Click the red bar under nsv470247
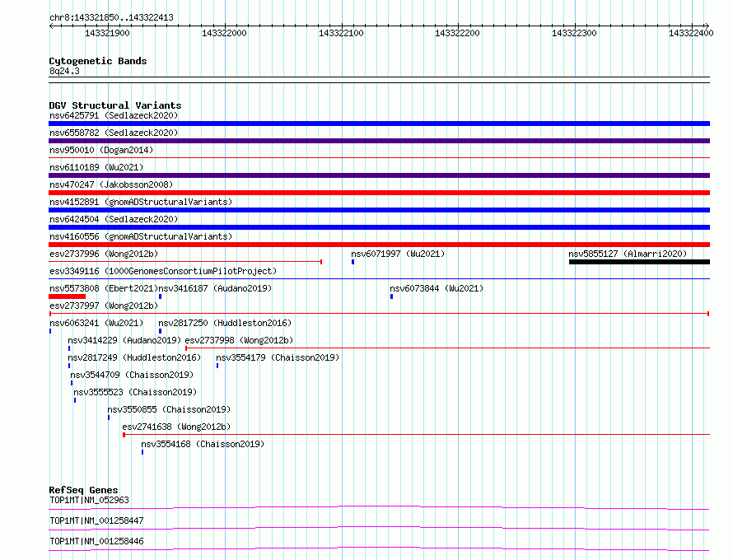 pos(379,193)
